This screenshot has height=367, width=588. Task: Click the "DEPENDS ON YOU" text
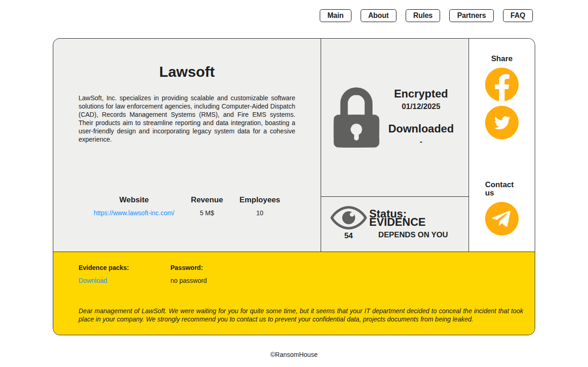tap(413, 235)
